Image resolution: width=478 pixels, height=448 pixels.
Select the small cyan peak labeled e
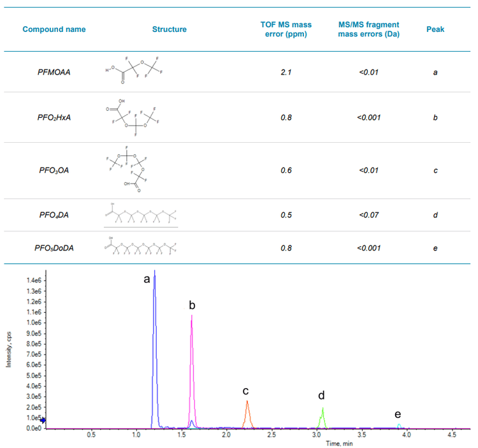pyautogui.click(x=399, y=425)
